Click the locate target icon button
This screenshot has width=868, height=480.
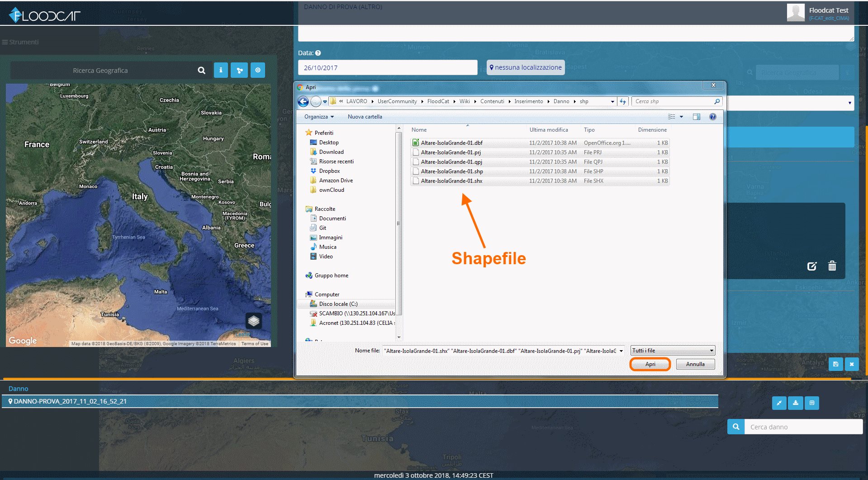coord(258,70)
